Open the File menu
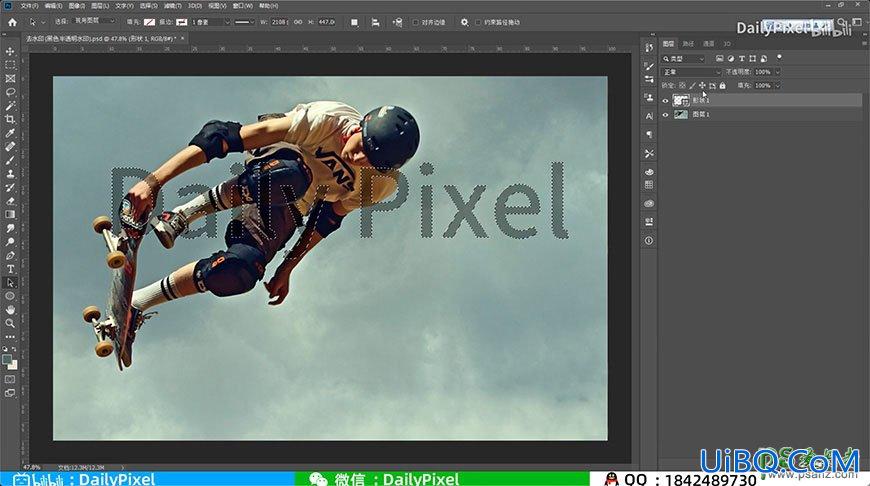Screen dimensions: 870x486 point(29,6)
